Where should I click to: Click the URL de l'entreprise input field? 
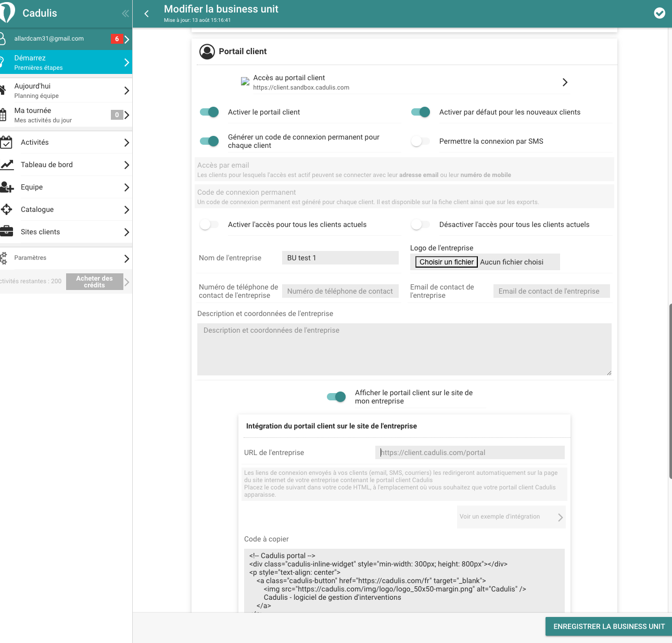(470, 452)
